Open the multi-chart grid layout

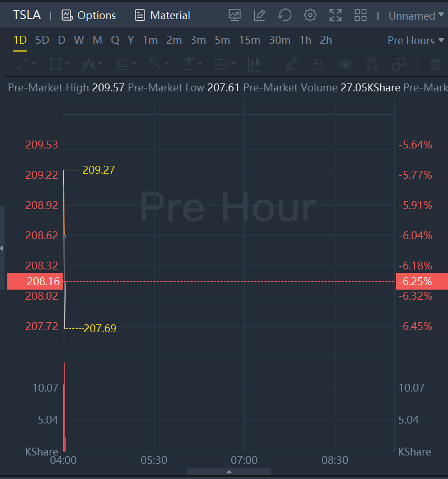pyautogui.click(x=361, y=15)
